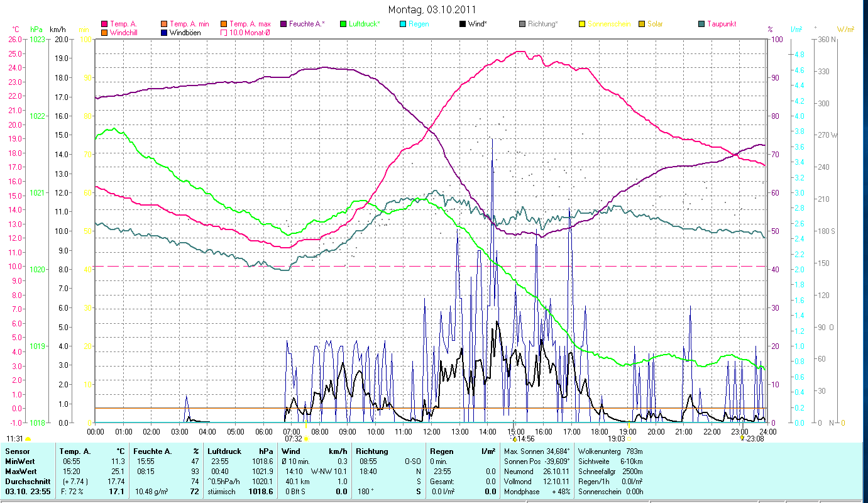Toggle the Windchill legend entry
This screenshot has width=868, height=503.
pos(123,33)
